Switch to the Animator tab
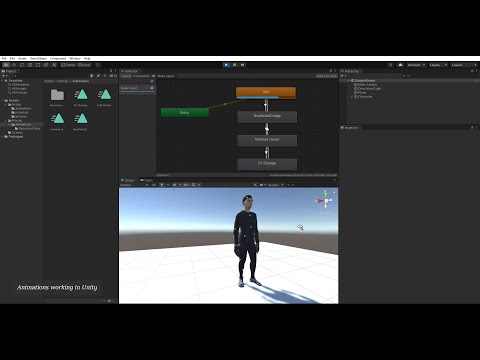Screen dimensions: 480x360 pos(129,71)
